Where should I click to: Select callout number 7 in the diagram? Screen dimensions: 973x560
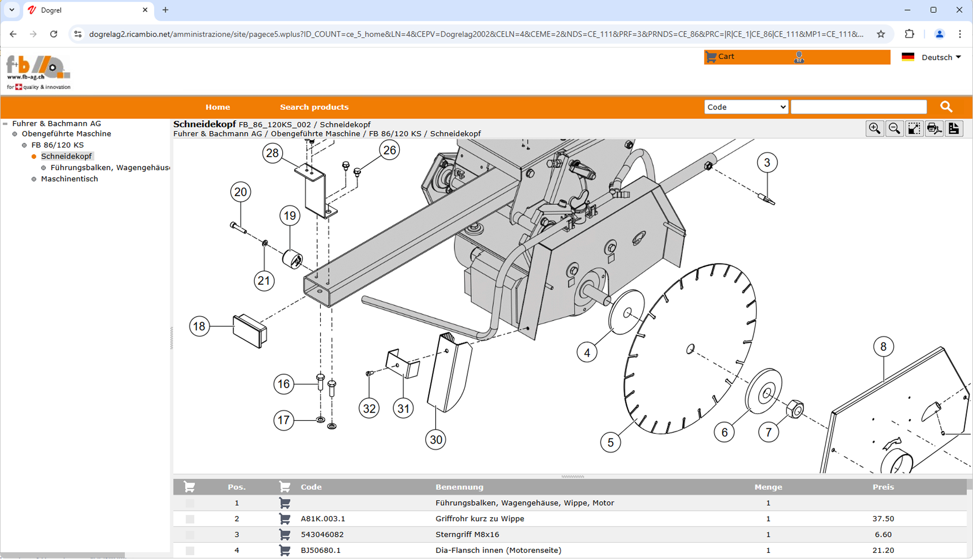click(769, 432)
